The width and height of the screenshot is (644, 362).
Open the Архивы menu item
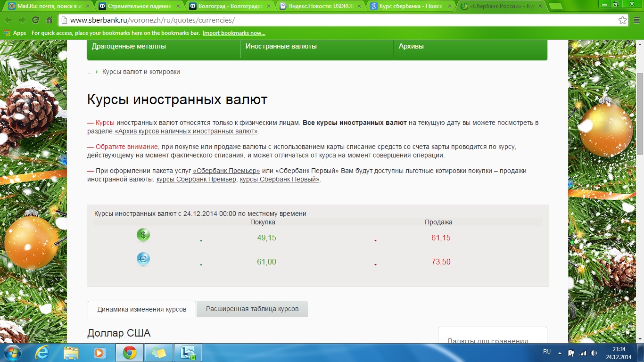click(x=411, y=46)
